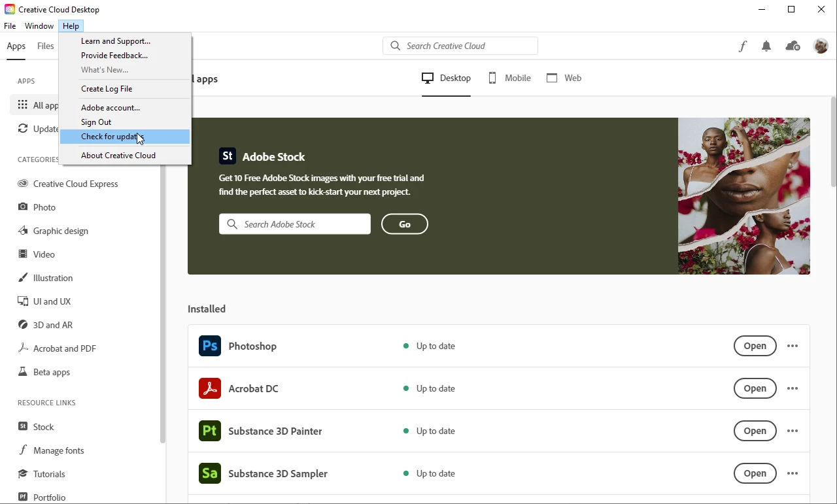Click Acrobat DC's Up to date status

click(430, 388)
